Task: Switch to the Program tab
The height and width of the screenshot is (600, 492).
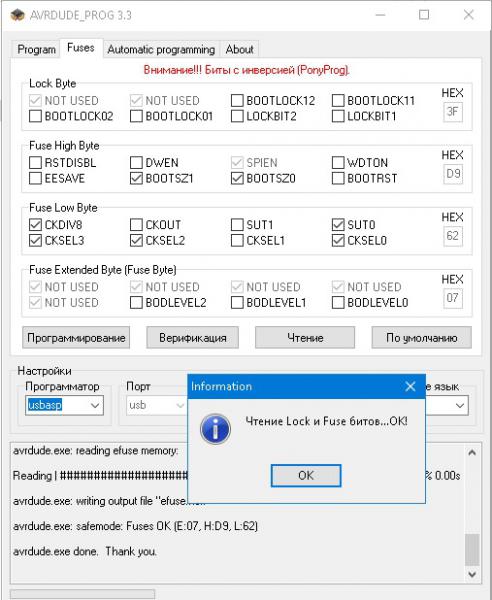Action: tap(36, 49)
